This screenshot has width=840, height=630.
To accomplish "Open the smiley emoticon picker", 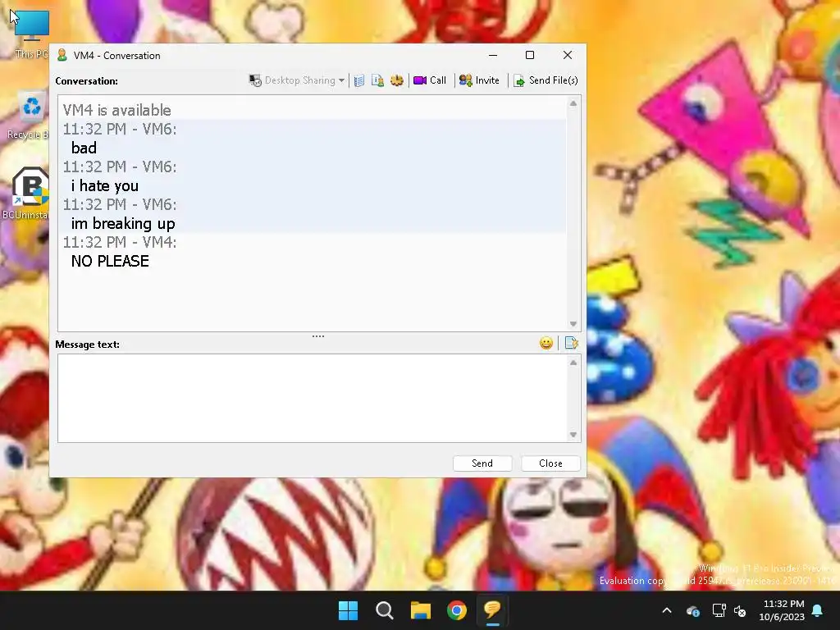I will tap(546, 343).
